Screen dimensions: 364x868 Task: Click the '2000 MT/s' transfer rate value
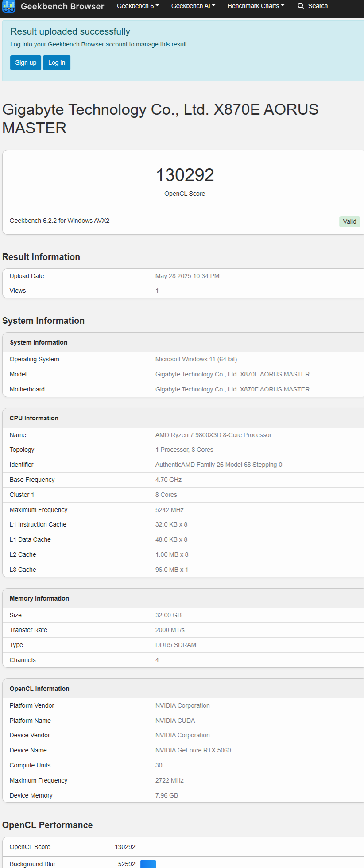point(170,630)
